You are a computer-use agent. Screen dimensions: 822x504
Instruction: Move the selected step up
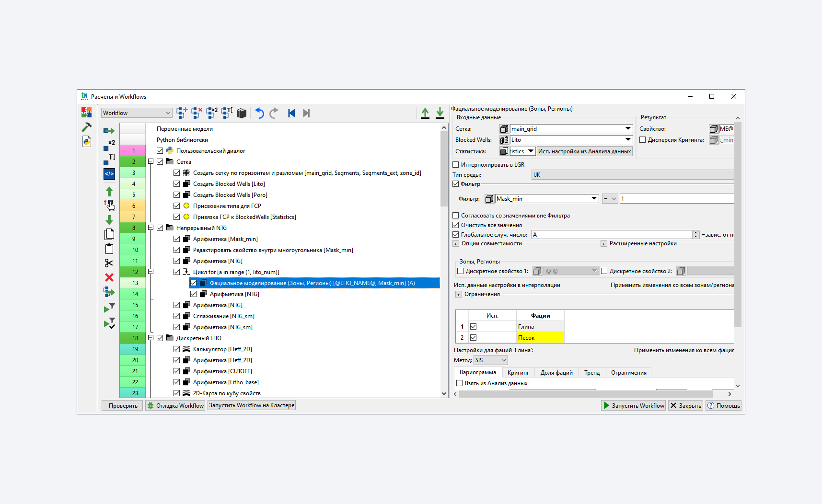click(109, 191)
